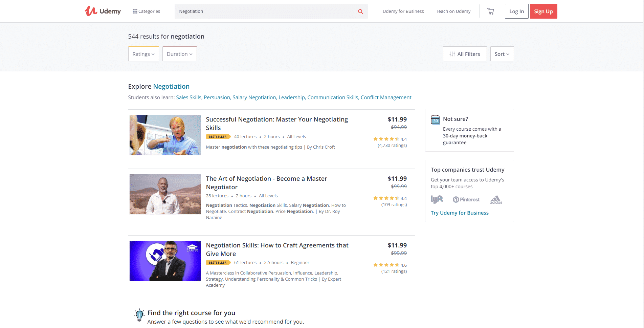The image size is (644, 328).
Task: Click Bestseller badge on Successful Negotiation
Action: tap(218, 137)
